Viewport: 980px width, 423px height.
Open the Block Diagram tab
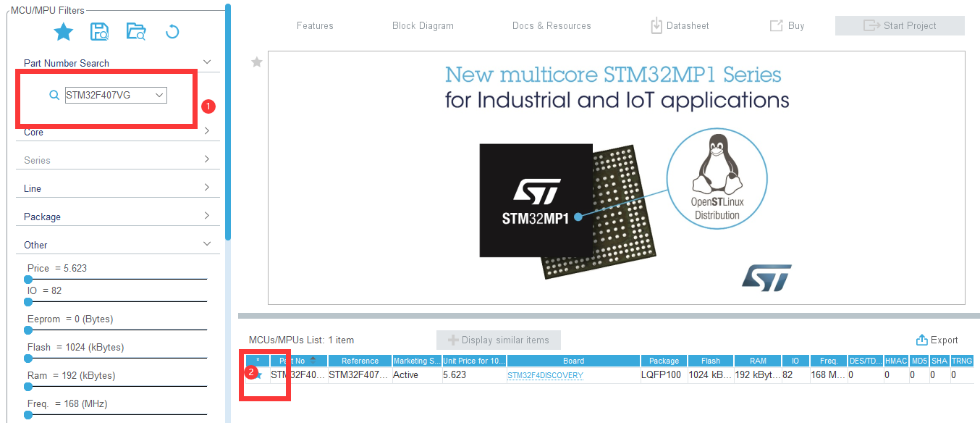coord(423,26)
